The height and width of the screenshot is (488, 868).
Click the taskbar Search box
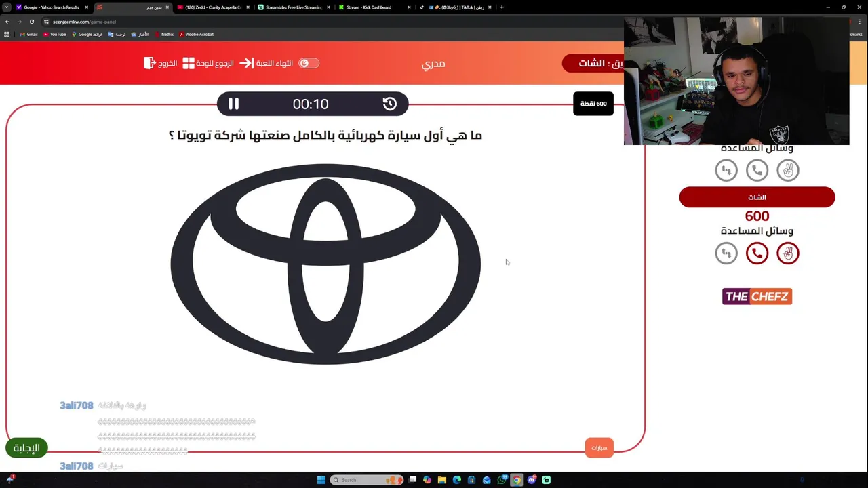pyautogui.click(x=367, y=480)
